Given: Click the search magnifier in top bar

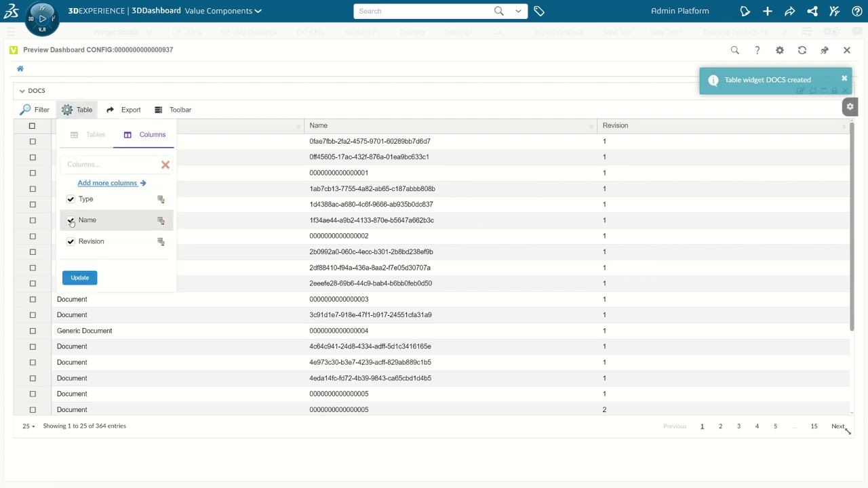Looking at the screenshot, I should pyautogui.click(x=499, y=11).
